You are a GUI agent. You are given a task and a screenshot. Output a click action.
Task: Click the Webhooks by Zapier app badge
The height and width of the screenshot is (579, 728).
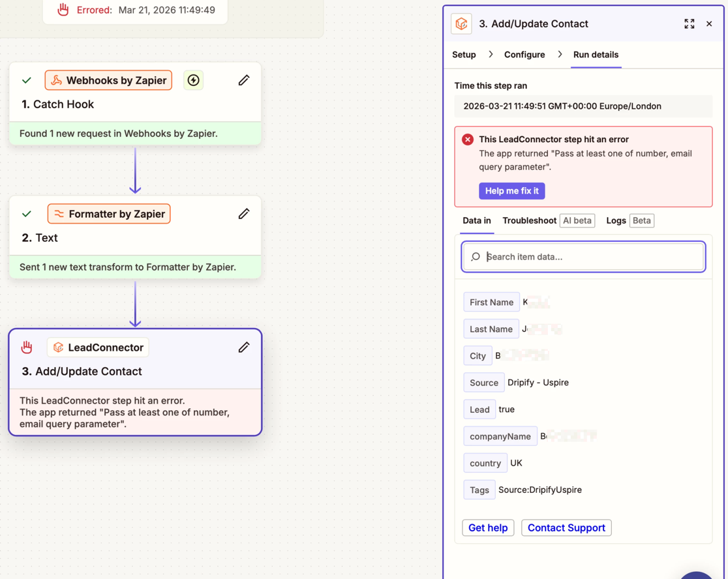(x=108, y=80)
